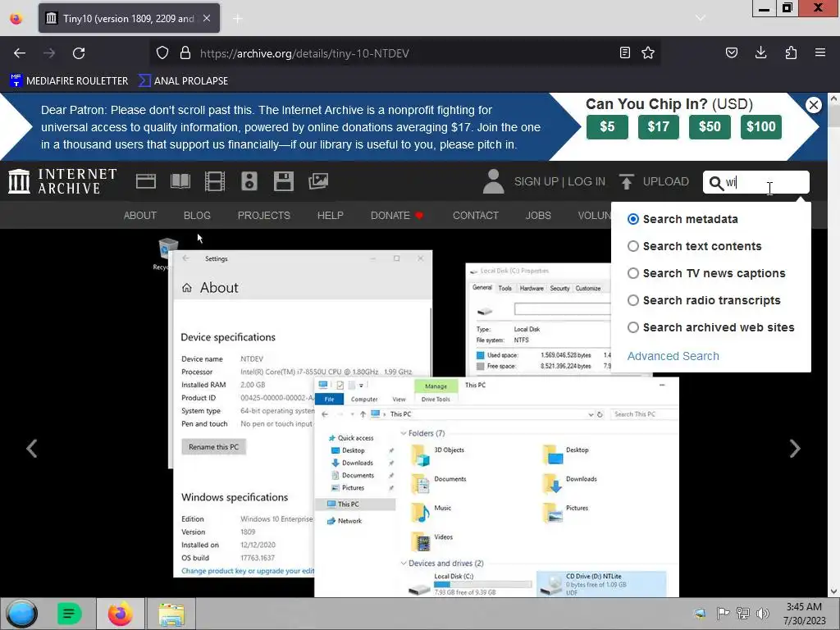Click the list all tabs chevron
The image size is (840, 630).
[x=701, y=18]
